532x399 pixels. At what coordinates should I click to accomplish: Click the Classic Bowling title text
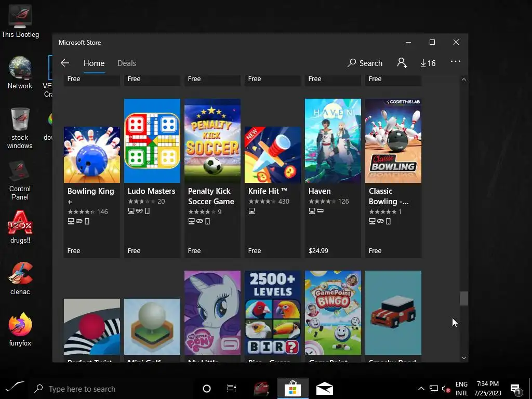(389, 196)
